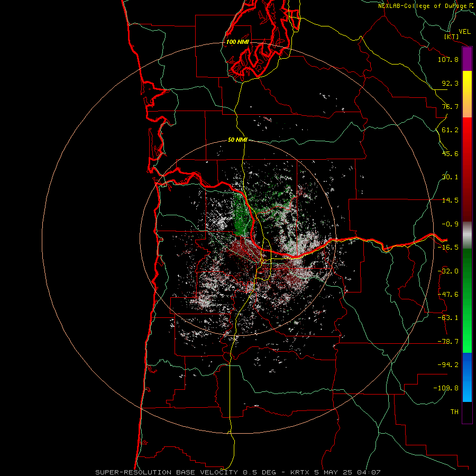Click the 14.5 scale value
Screen dimensions: 476x476
point(450,200)
